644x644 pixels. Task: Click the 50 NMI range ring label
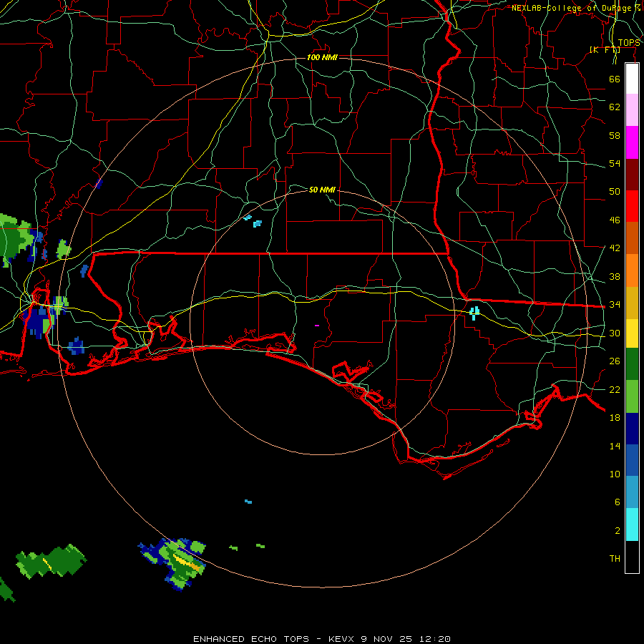pos(323,190)
